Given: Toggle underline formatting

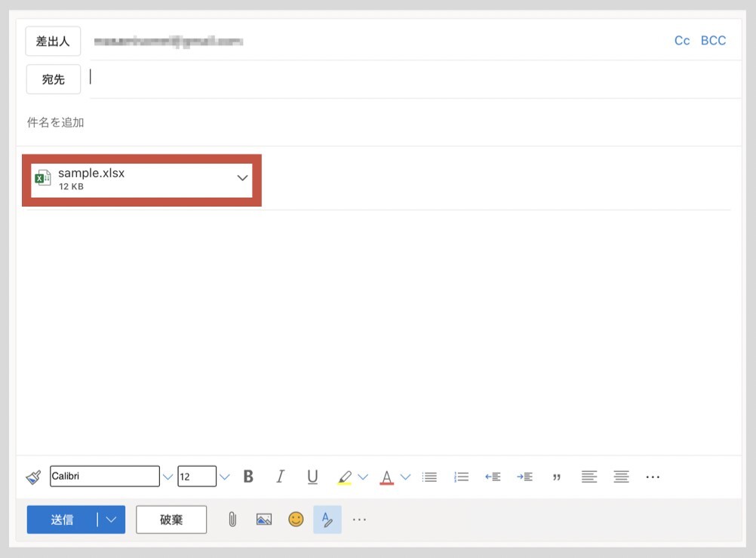Looking at the screenshot, I should (x=312, y=477).
